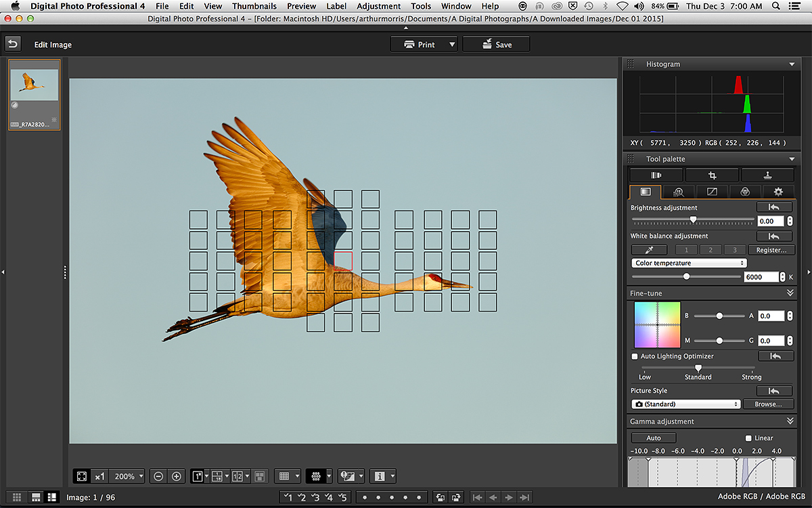Open the Thumbnails menu

tap(254, 6)
